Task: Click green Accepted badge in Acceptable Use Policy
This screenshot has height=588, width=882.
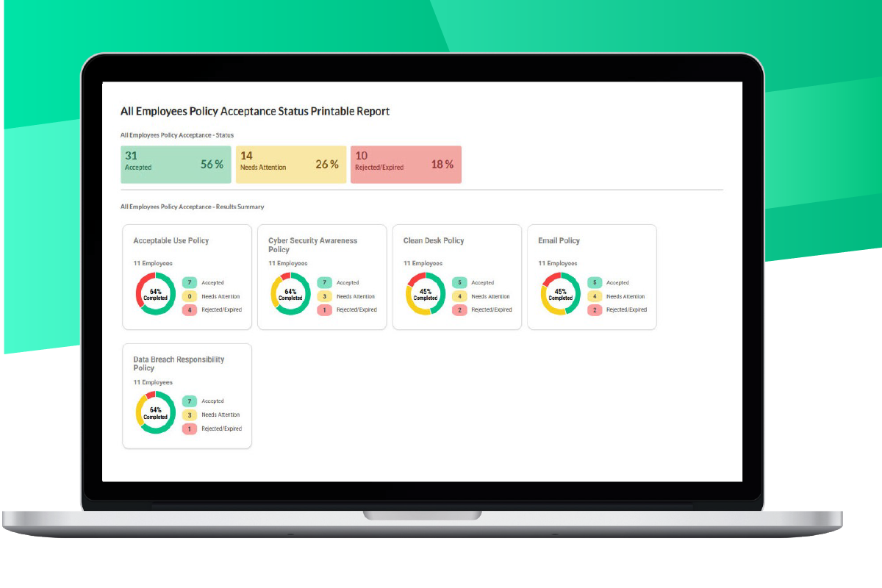Action: click(190, 282)
